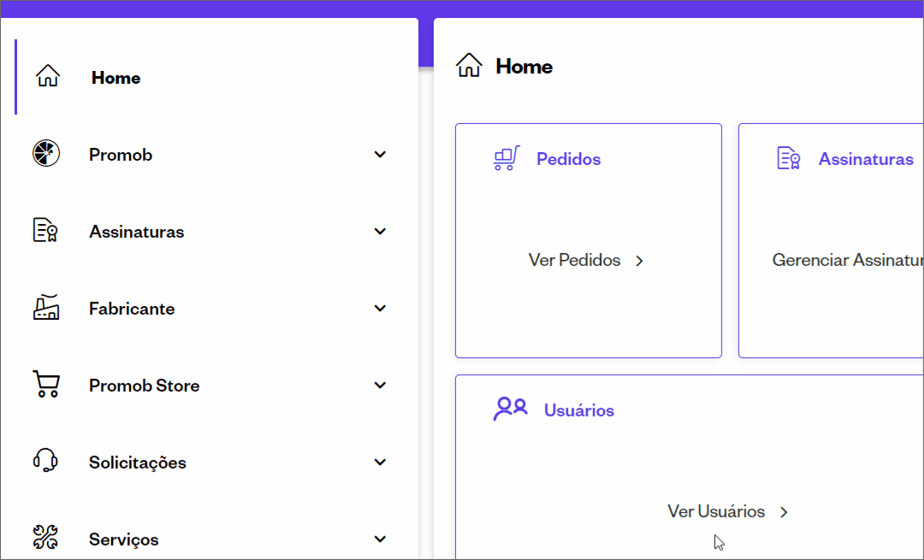Click the Home house icon in sidebar
This screenshot has height=560, width=924.
(x=48, y=76)
